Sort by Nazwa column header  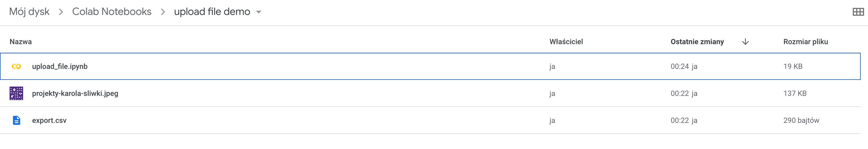(21, 42)
